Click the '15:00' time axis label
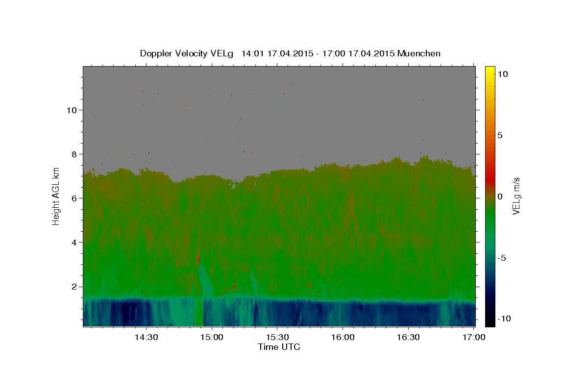The height and width of the screenshot is (392, 588). point(212,338)
